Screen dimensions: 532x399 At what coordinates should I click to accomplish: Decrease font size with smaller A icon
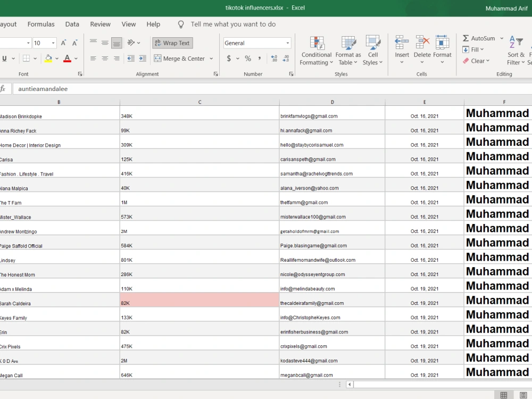(x=74, y=43)
